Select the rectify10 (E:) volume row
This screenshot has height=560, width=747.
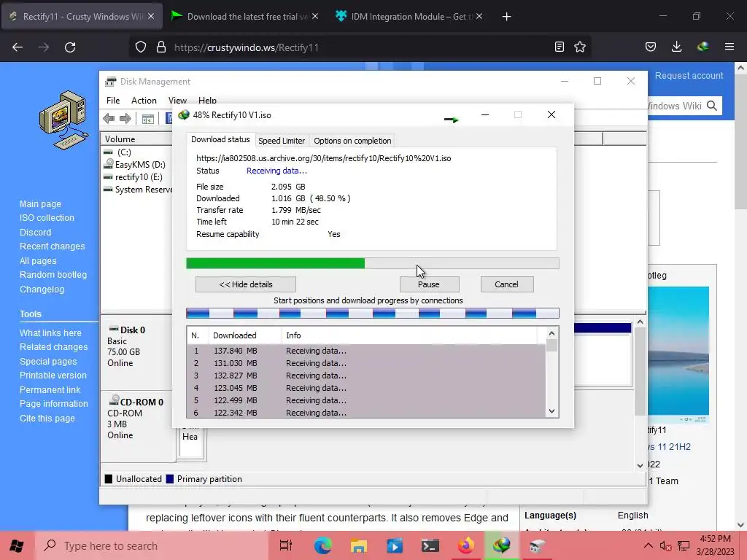click(137, 177)
